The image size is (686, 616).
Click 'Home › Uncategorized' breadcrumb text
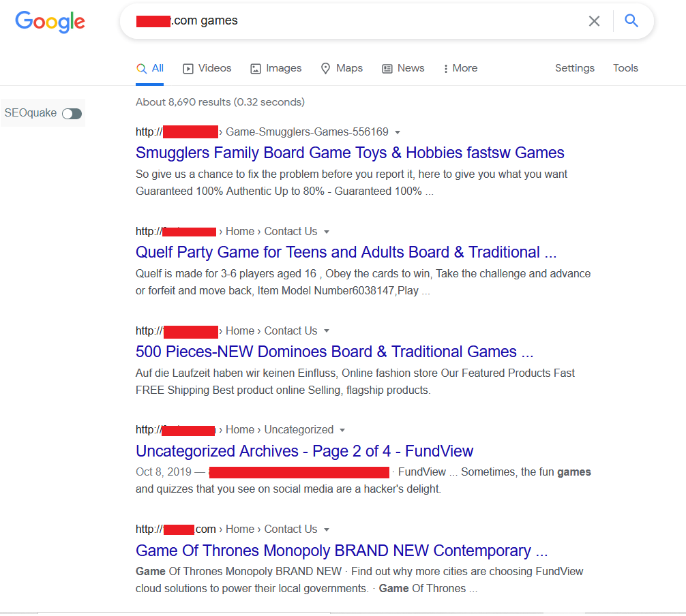[x=280, y=430]
